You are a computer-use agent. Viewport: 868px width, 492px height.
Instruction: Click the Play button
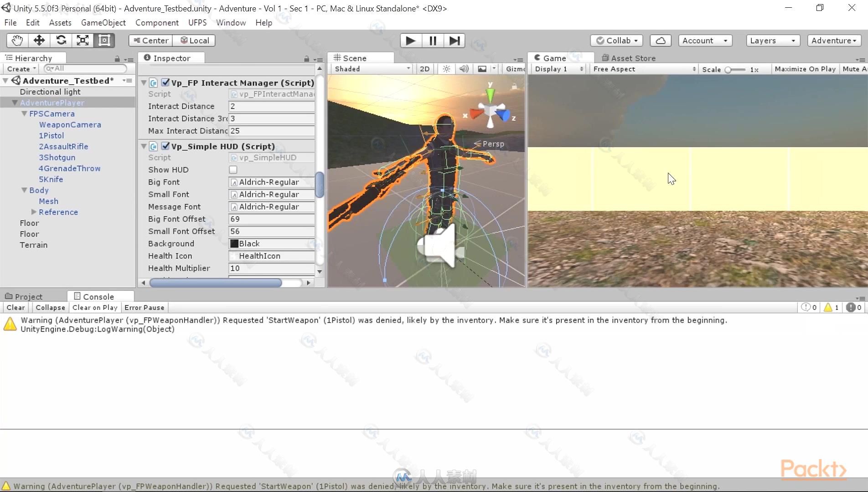pyautogui.click(x=411, y=41)
